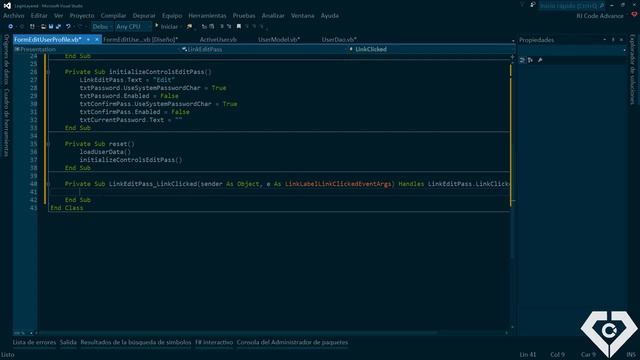Click the undo toolbar icon
This screenshot has height=360, width=640.
68,27
